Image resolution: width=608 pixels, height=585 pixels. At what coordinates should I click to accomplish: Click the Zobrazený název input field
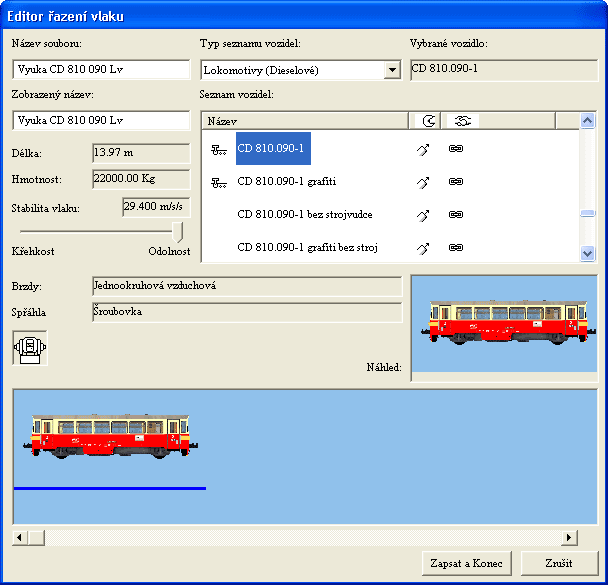pyautogui.click(x=101, y=120)
